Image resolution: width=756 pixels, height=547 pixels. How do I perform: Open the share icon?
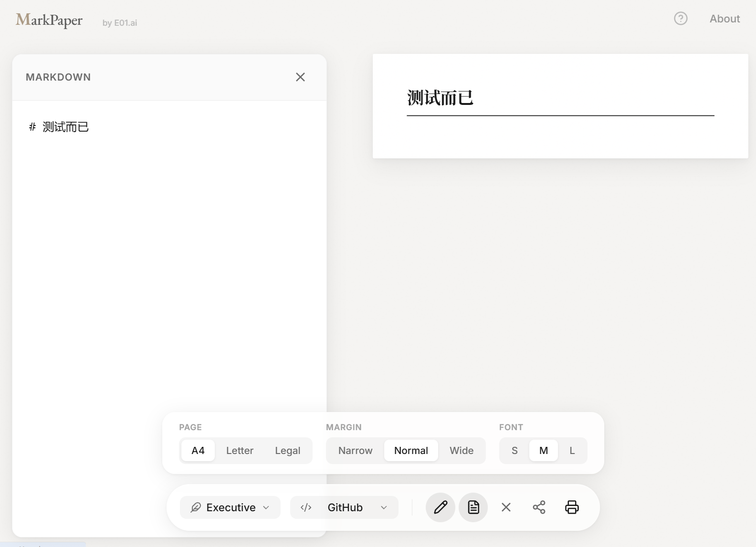[539, 507]
